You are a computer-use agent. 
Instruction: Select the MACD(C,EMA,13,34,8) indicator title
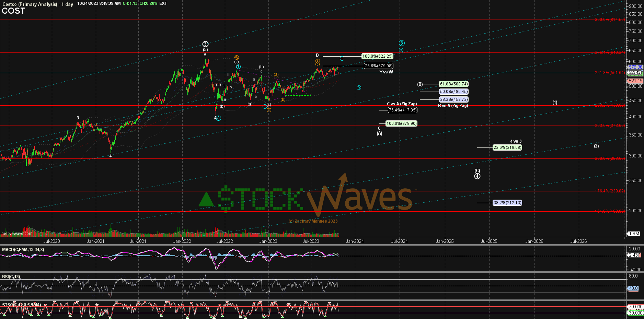click(x=23, y=250)
